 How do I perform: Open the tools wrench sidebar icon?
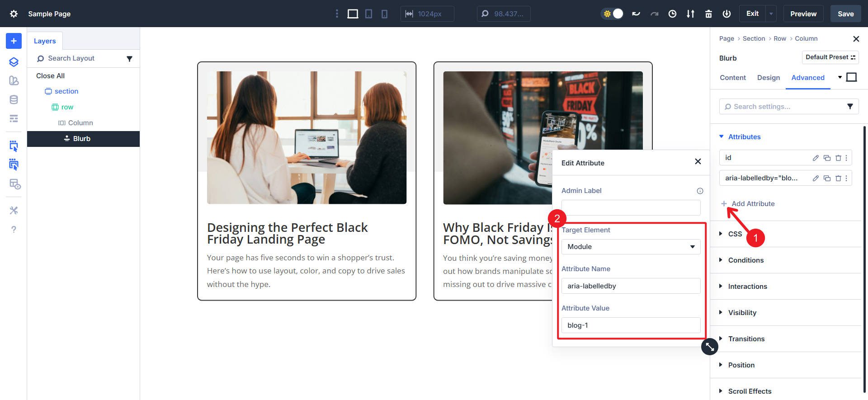click(x=14, y=210)
